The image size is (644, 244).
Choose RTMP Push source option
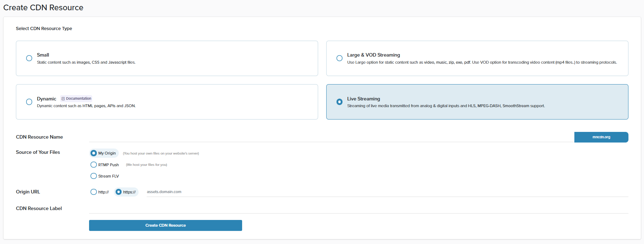point(94,165)
